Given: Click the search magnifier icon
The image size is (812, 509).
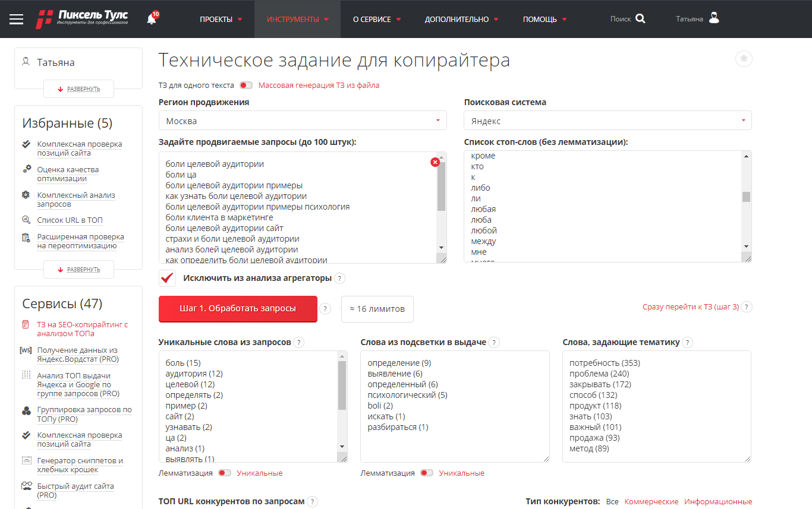Looking at the screenshot, I should [x=641, y=18].
